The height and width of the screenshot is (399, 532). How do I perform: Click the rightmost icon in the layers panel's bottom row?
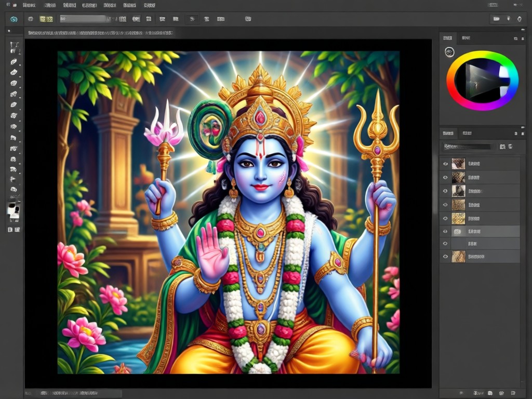513,393
